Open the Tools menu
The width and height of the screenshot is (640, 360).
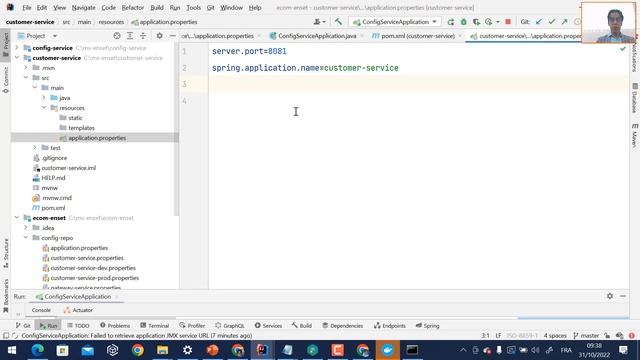pyautogui.click(x=193, y=8)
